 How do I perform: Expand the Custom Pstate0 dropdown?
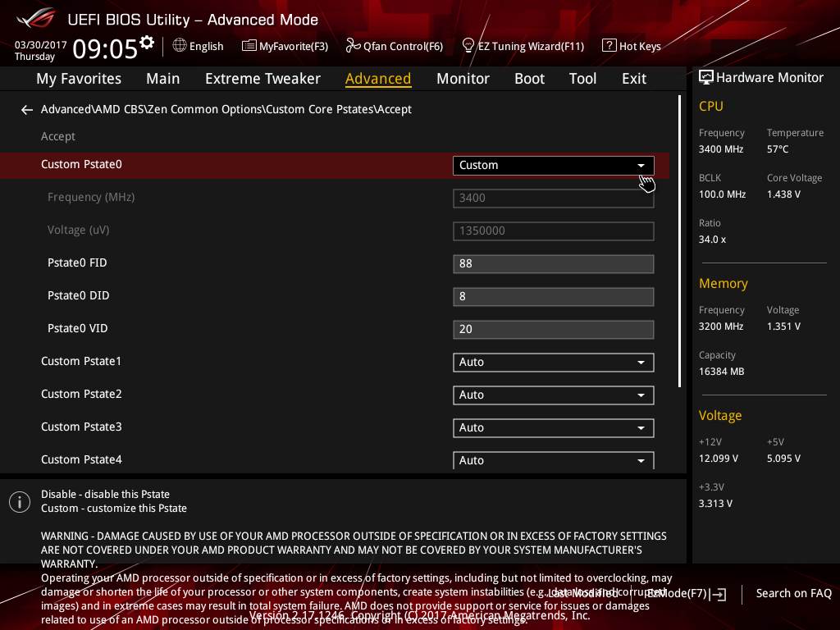pos(553,165)
